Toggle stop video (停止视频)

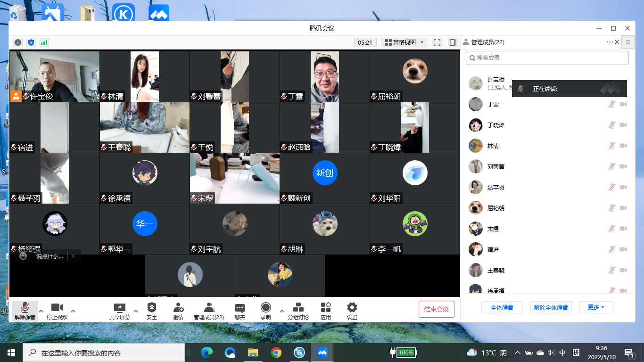click(x=57, y=311)
